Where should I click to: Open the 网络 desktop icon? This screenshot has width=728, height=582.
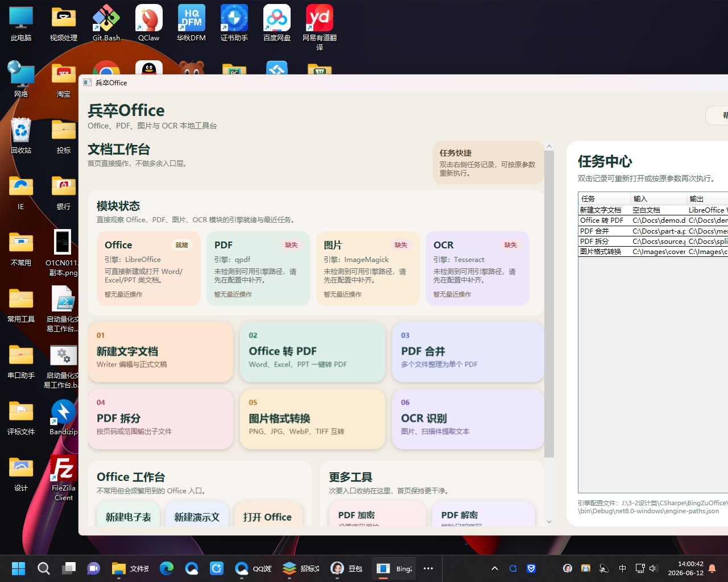click(x=21, y=79)
